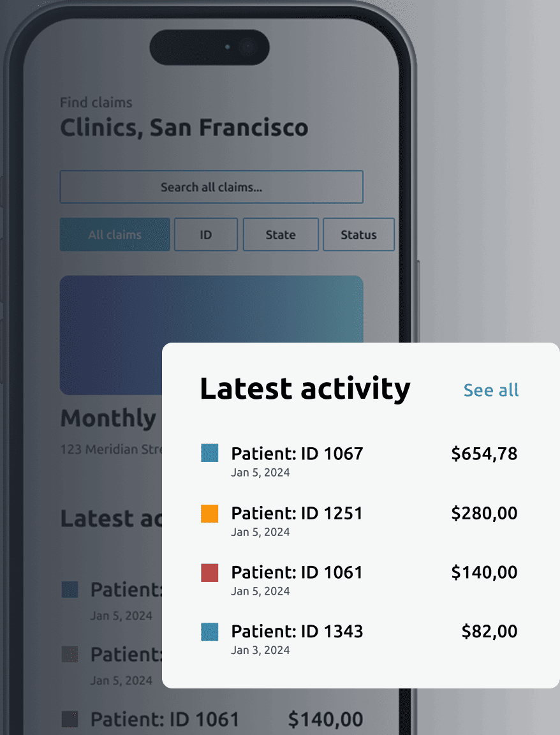Click the Latest activity card title

pyautogui.click(x=305, y=389)
